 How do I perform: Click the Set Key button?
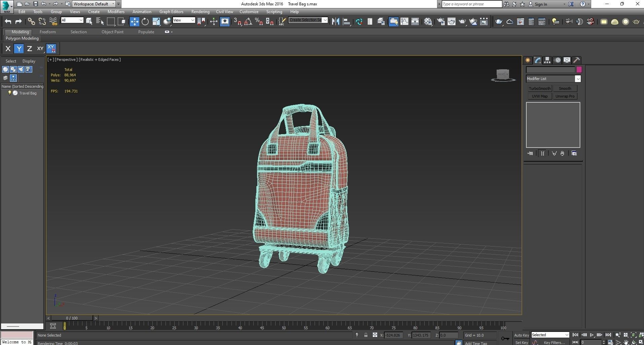coord(522,342)
